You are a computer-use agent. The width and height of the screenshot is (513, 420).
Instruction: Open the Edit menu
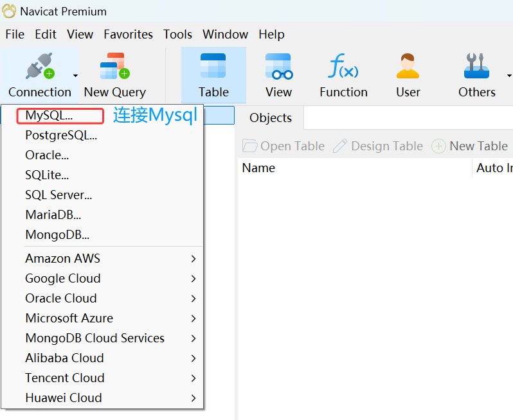[x=46, y=34]
